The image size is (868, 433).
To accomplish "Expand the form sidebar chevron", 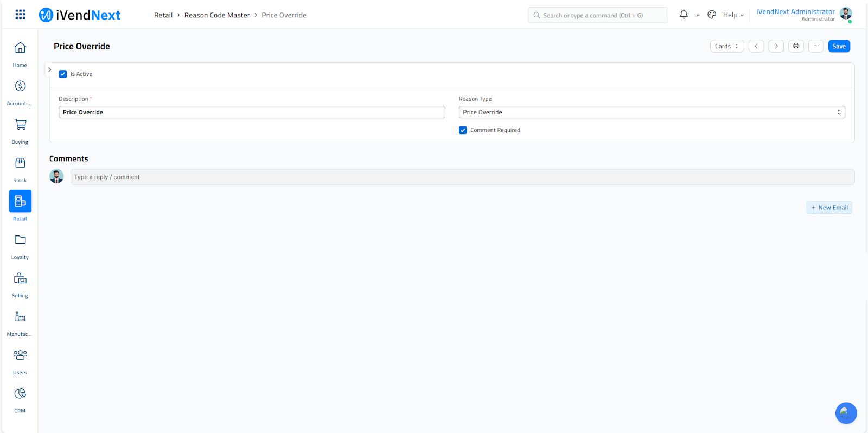I will click(x=49, y=69).
